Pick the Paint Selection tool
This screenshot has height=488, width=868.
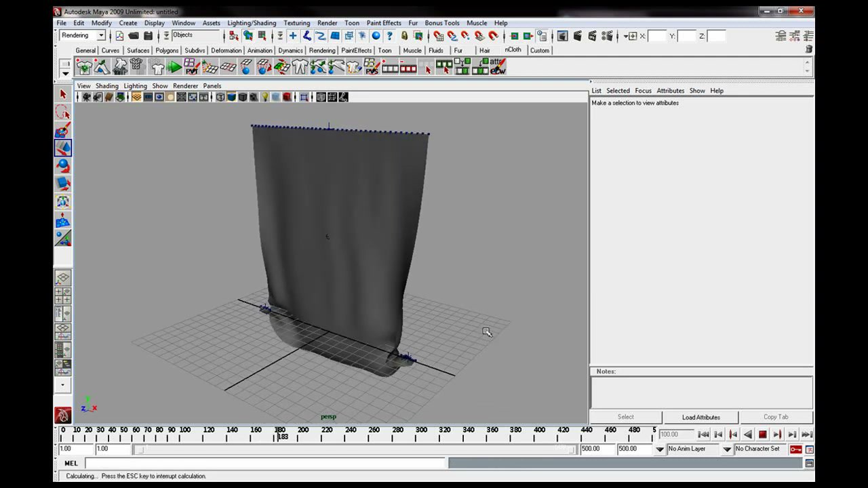point(63,130)
